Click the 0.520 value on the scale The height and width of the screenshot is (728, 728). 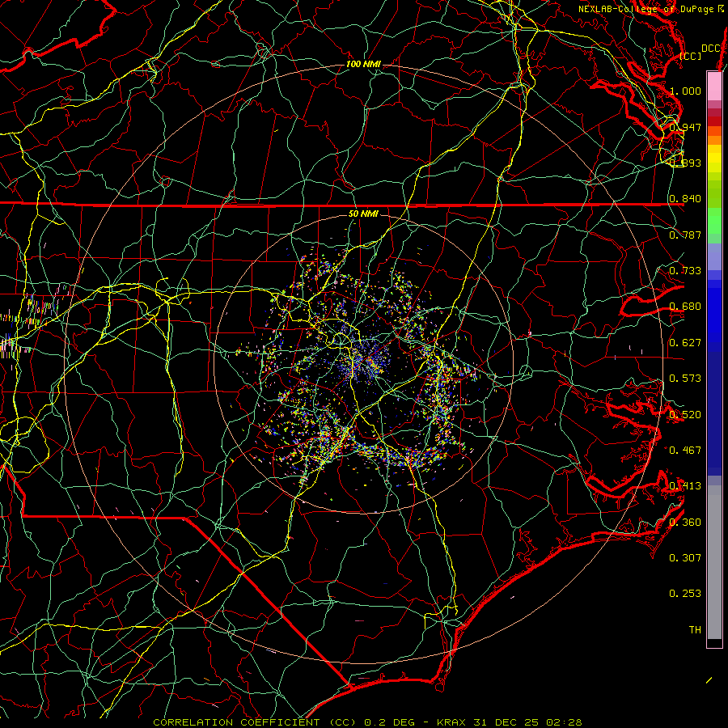coord(685,414)
